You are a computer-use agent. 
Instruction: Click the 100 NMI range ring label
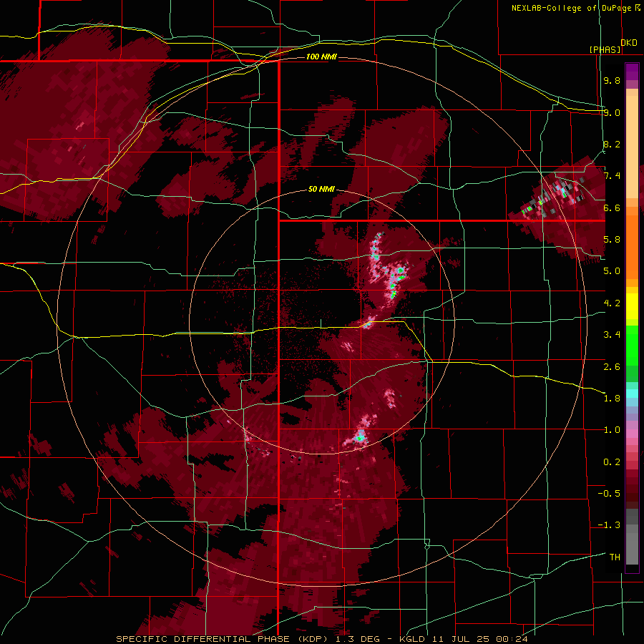pos(321,57)
